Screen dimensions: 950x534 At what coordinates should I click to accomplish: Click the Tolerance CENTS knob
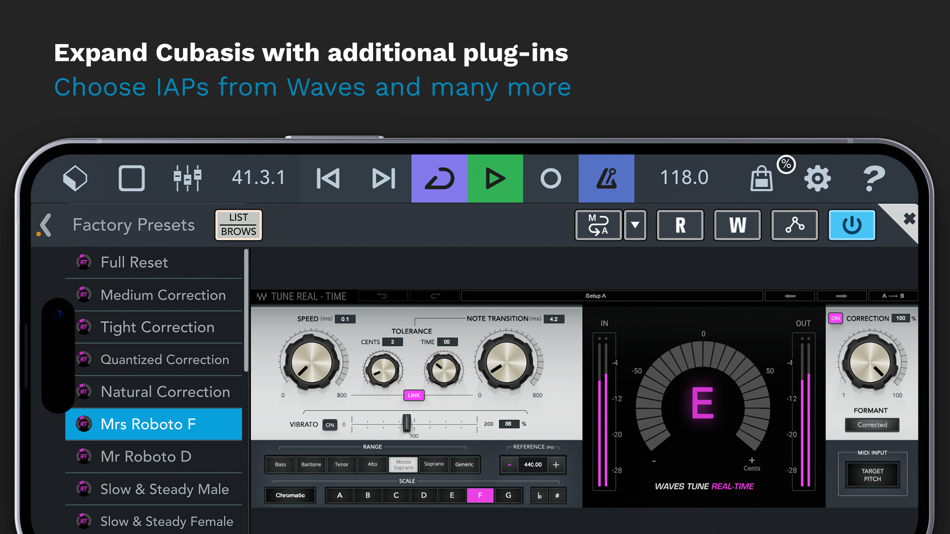382,369
